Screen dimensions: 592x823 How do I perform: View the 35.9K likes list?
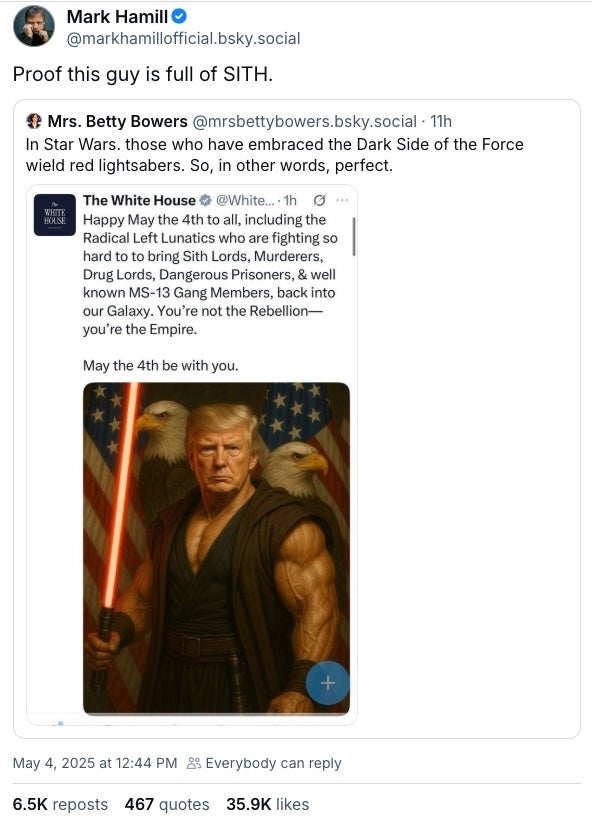tap(268, 804)
